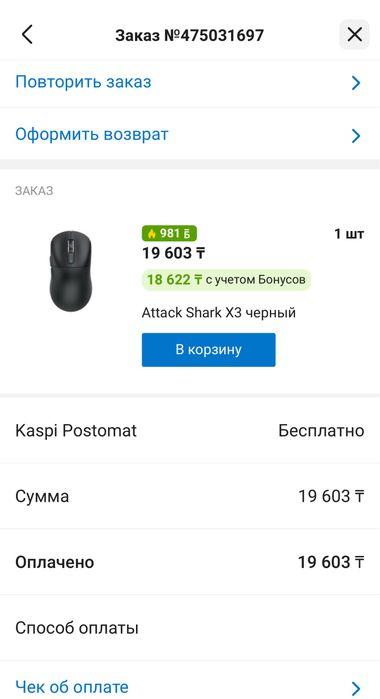The width and height of the screenshot is (380, 699).
Task: Tap chevron next to Чек об оплате
Action: 355,688
